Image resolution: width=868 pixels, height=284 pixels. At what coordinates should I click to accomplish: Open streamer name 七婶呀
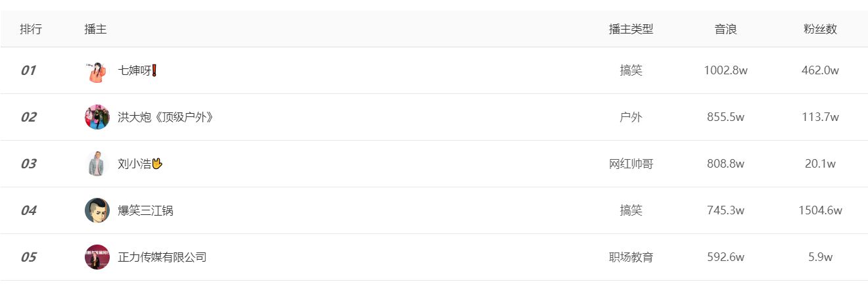tap(137, 70)
